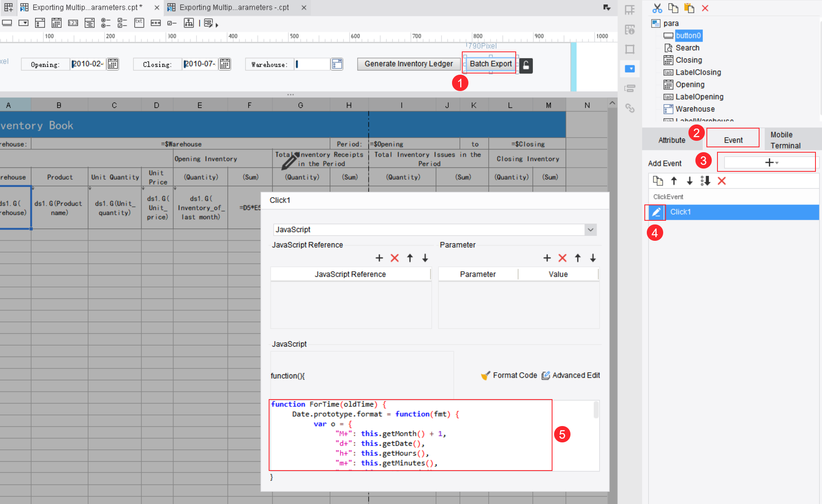Switch to the Attribute tab
Image resolution: width=822 pixels, height=504 pixels.
(x=672, y=140)
